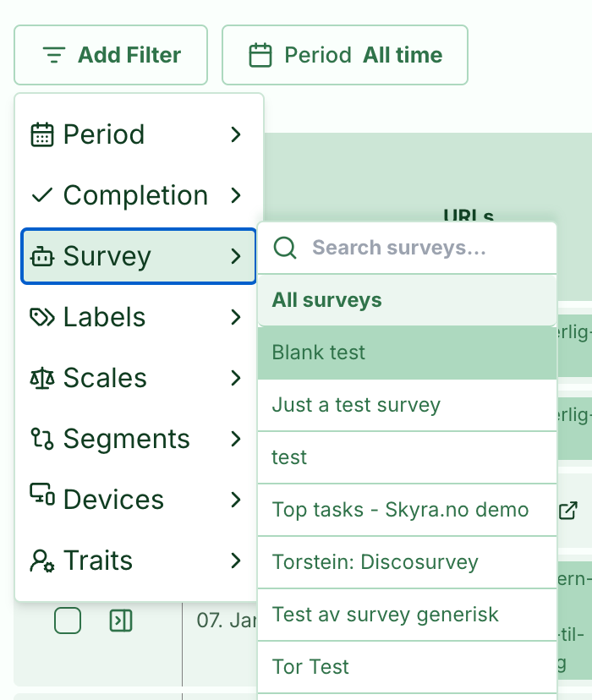
Task: Tick the row checkbox beside 07. Jan
Action: click(x=68, y=621)
